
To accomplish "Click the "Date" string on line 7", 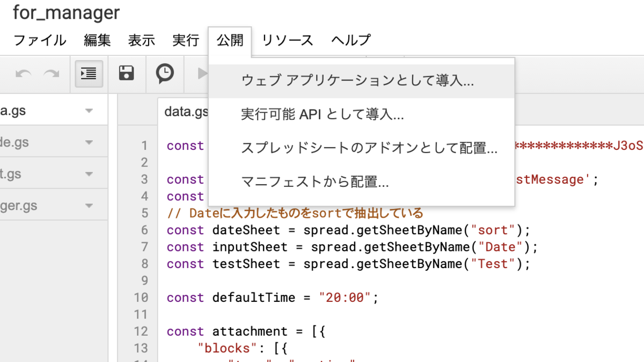I will point(501,247).
